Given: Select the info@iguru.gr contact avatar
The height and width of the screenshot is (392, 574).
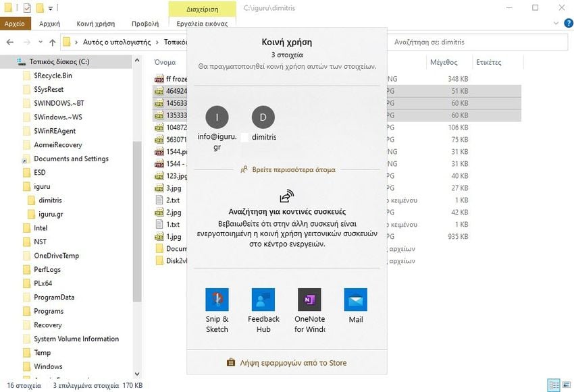Looking at the screenshot, I should [217, 117].
